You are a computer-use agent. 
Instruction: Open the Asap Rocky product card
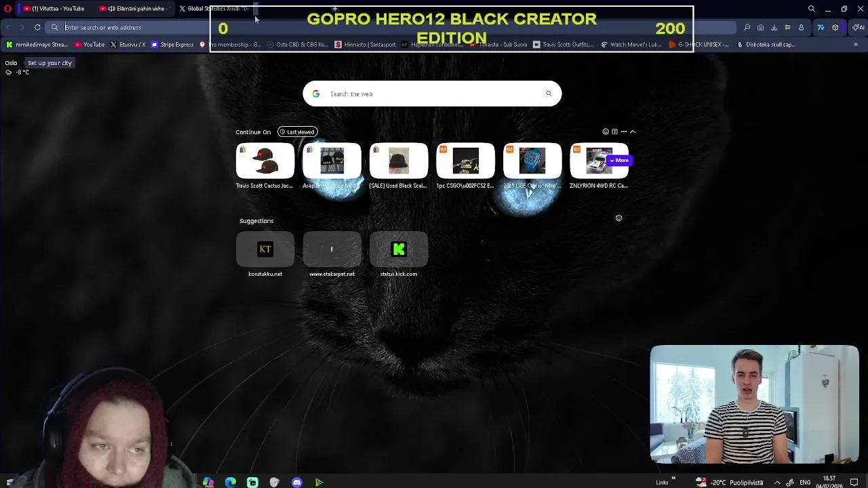click(332, 166)
